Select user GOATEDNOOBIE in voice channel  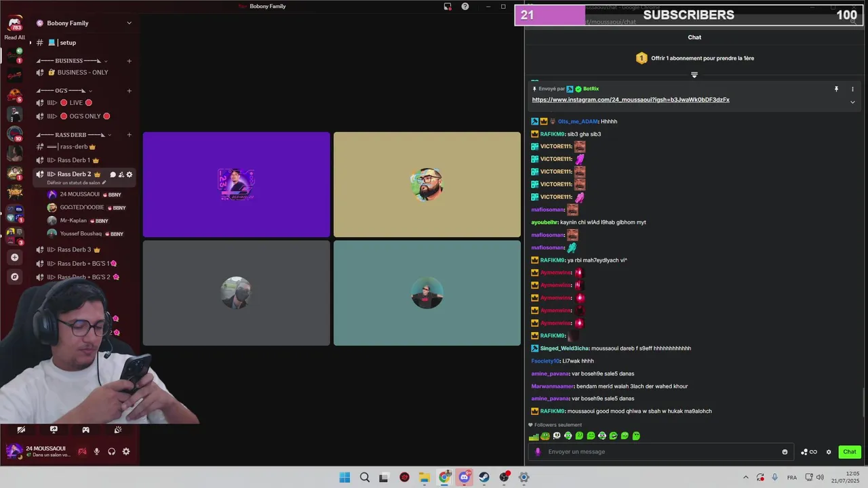pyautogui.click(x=87, y=207)
